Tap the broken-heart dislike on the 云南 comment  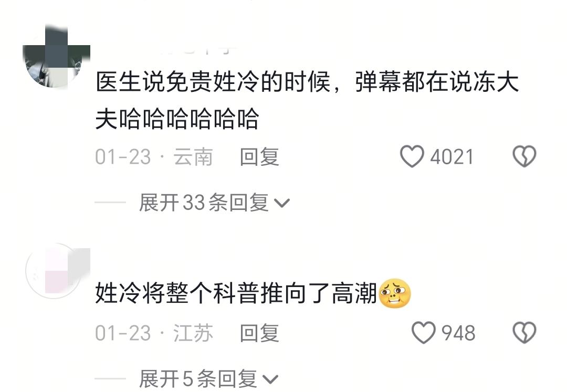tap(524, 156)
